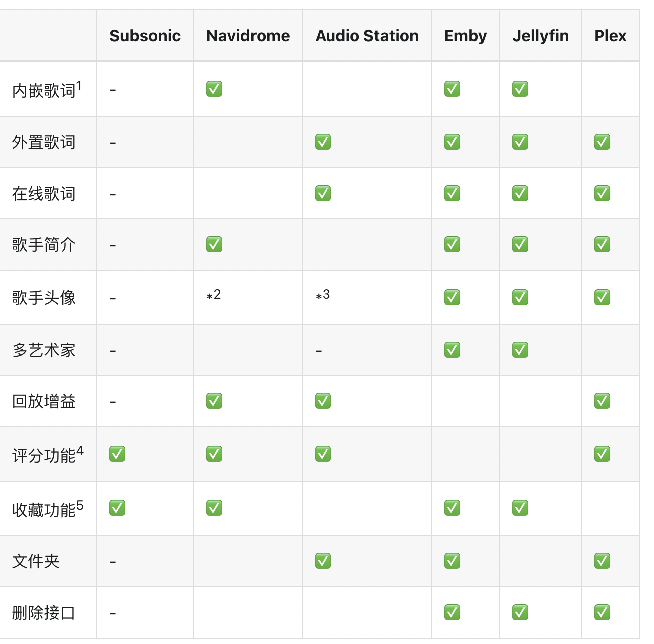Click footnote 1 next to 内嵌歌词

click(79, 86)
